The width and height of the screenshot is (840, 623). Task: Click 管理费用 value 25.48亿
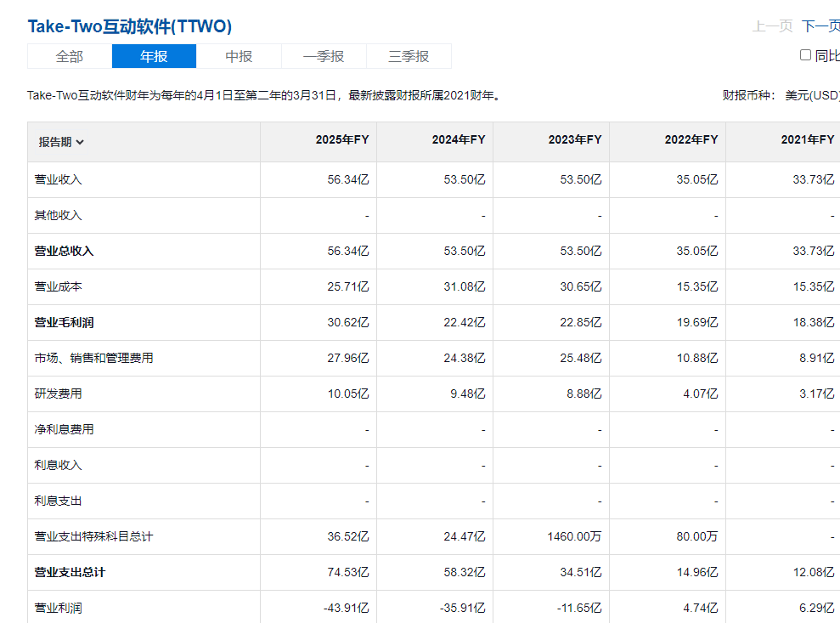tap(581, 358)
